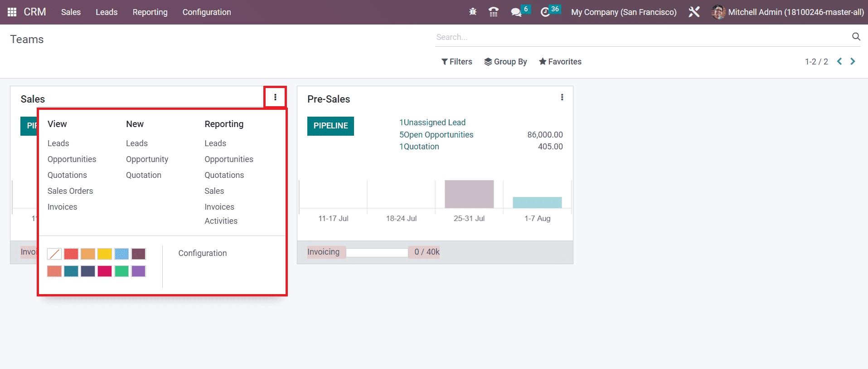868x369 pixels.
Task: Open the Reporting menu in navbar
Action: (150, 12)
